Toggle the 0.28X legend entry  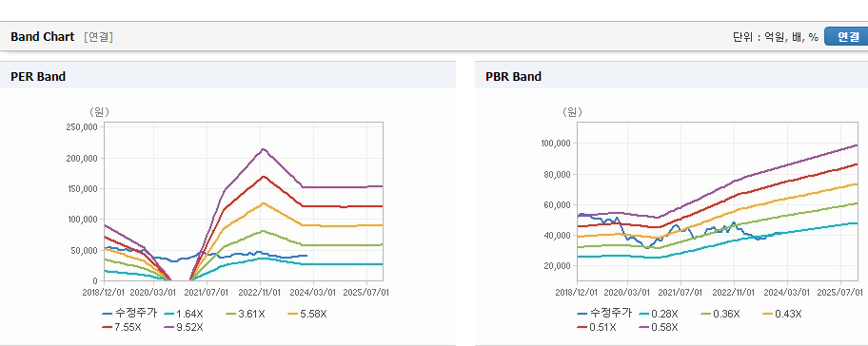pyautogui.click(x=659, y=314)
